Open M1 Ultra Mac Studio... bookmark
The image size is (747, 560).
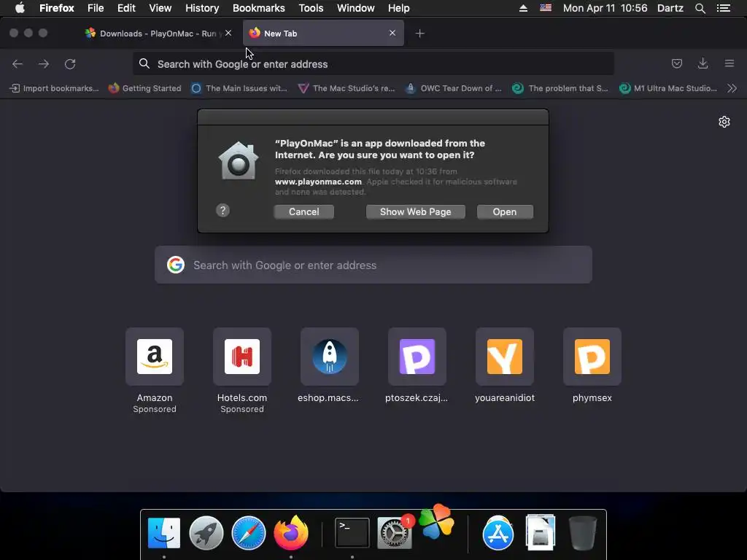click(x=668, y=88)
